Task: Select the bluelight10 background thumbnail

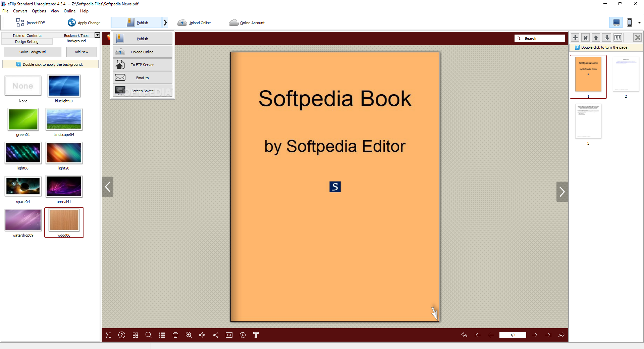Action: [64, 86]
